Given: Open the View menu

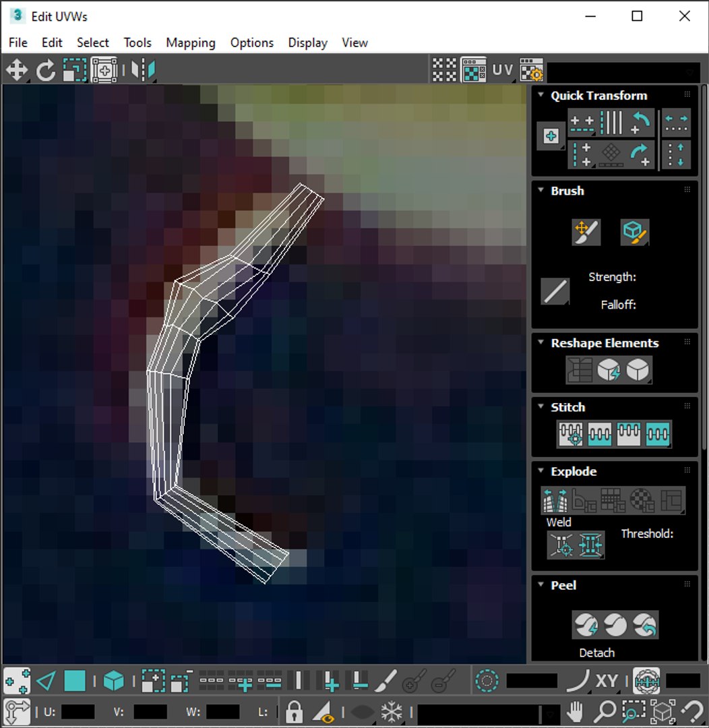Looking at the screenshot, I should 355,42.
